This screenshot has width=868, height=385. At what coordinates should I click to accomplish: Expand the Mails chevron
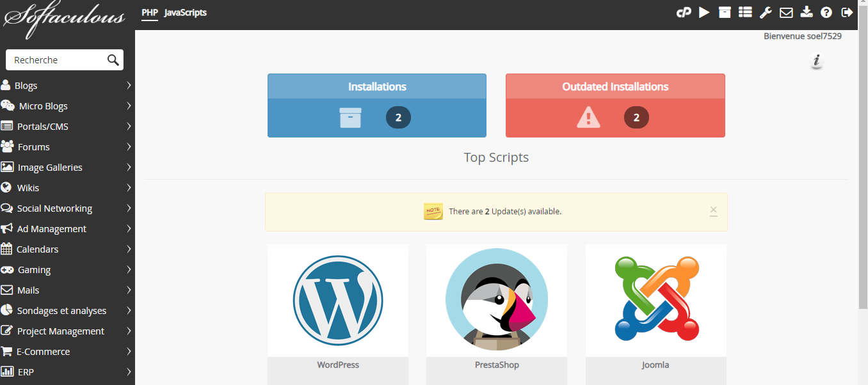click(x=129, y=290)
